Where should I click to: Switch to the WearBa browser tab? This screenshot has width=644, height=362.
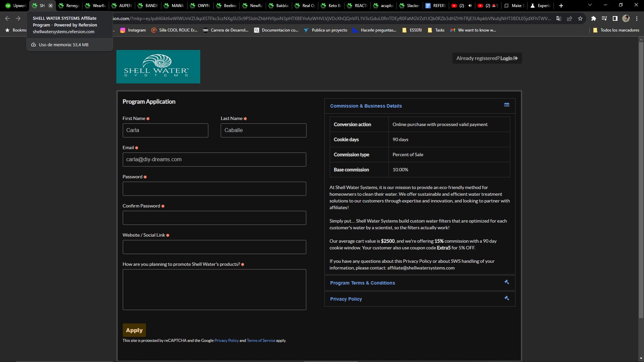click(x=96, y=6)
